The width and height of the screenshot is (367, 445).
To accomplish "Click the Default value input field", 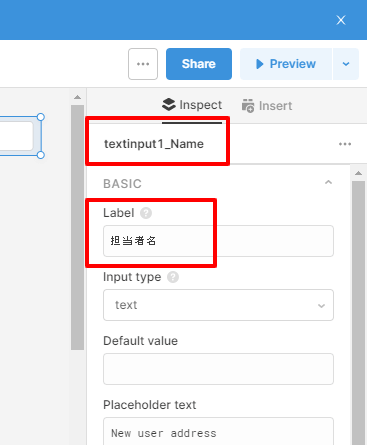I will (218, 369).
